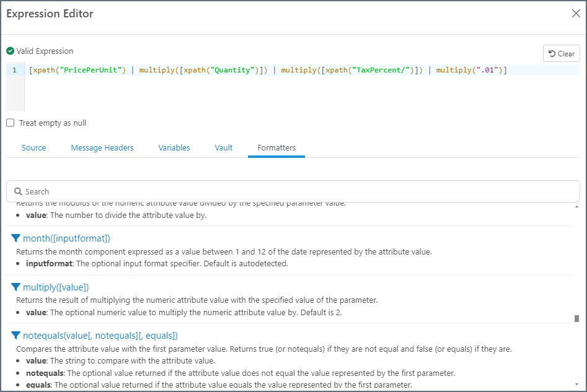
Task: Click the green Valid Expression check icon
Action: (x=10, y=51)
